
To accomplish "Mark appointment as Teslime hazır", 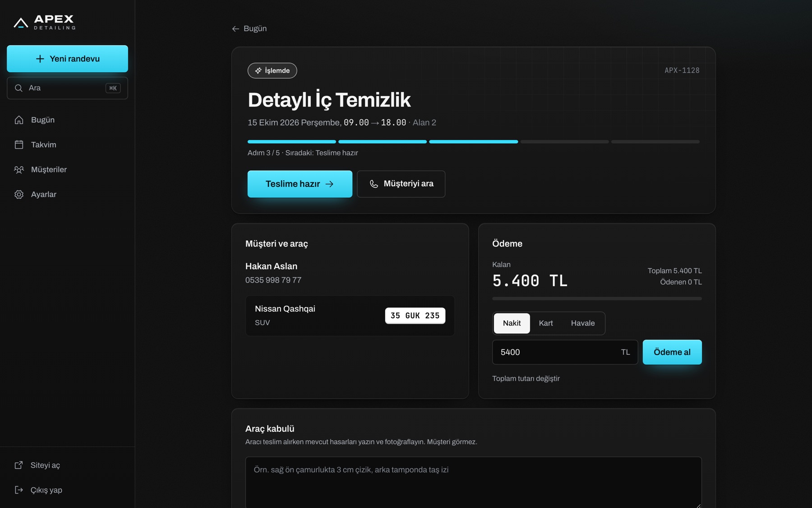I will click(300, 184).
